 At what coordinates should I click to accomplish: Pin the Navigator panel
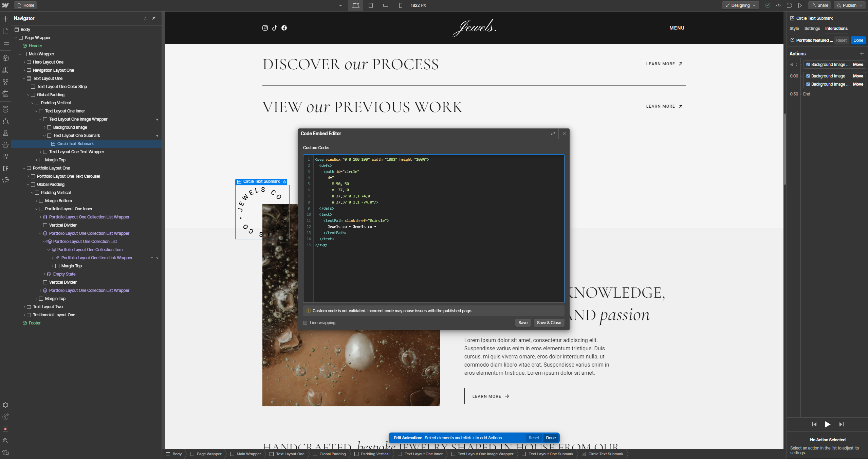153,18
